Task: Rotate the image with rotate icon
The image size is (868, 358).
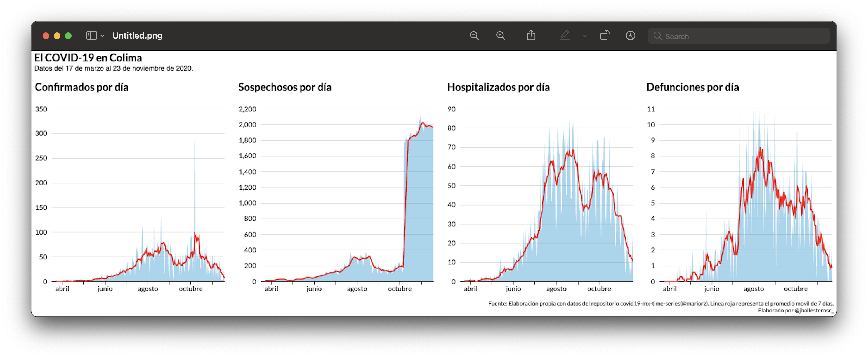Action: [x=605, y=35]
